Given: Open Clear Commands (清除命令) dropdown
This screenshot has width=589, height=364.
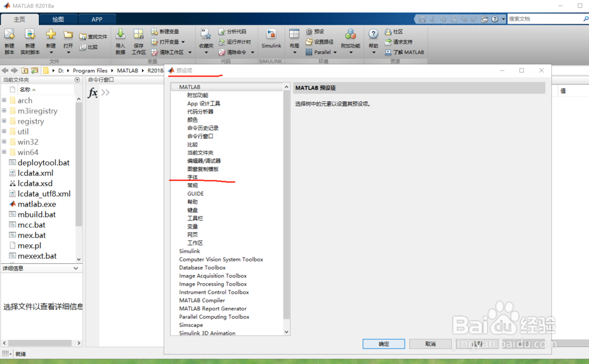Looking at the screenshot, I should pyautogui.click(x=253, y=52).
